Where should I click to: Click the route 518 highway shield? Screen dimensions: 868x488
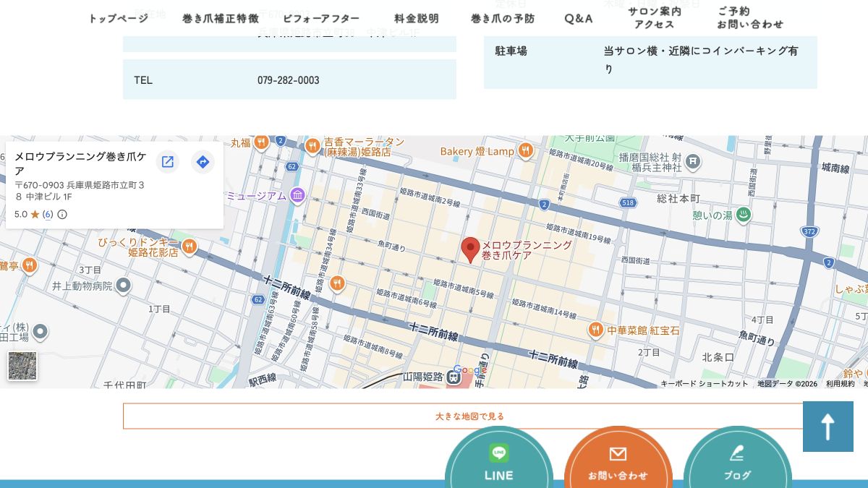coord(628,203)
